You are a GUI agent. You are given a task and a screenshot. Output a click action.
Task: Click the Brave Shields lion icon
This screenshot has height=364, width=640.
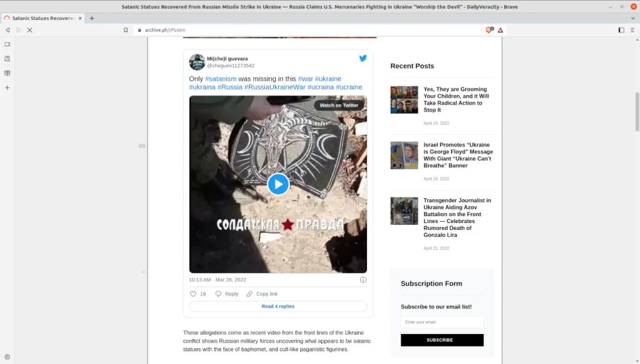click(489, 30)
